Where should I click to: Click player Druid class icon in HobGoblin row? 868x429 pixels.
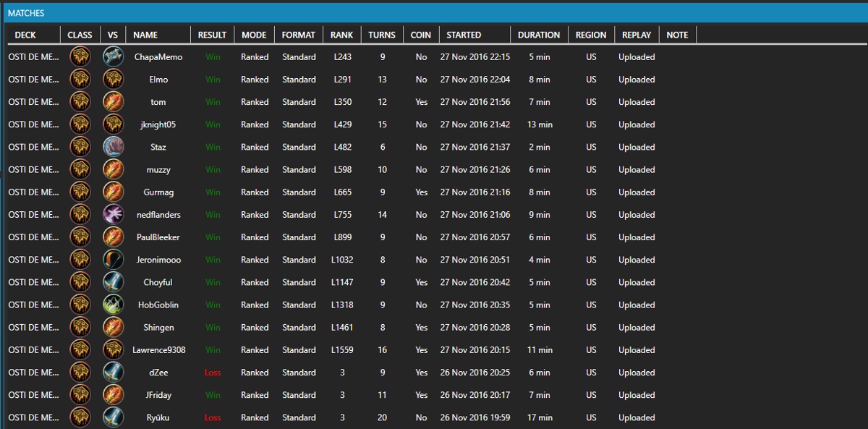click(x=80, y=305)
